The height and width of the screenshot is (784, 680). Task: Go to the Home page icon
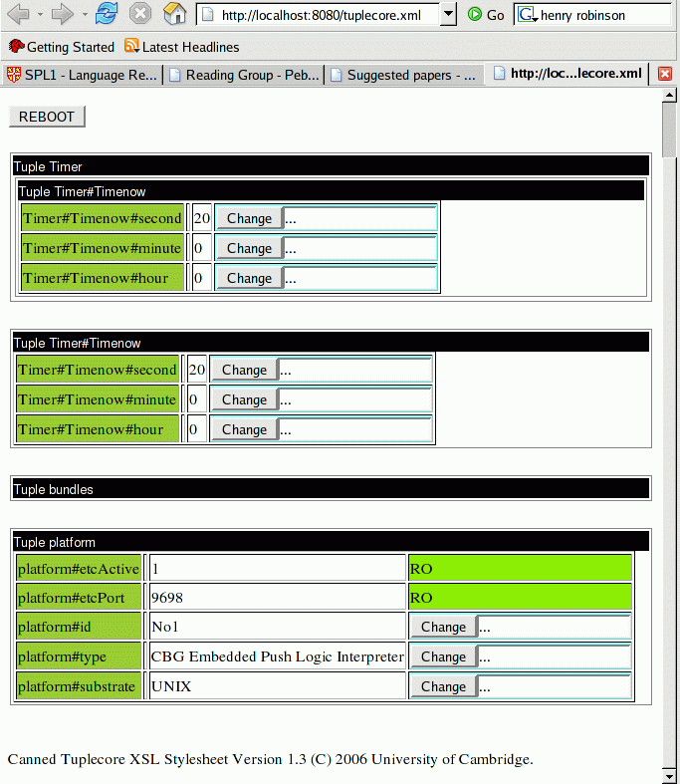click(x=174, y=14)
